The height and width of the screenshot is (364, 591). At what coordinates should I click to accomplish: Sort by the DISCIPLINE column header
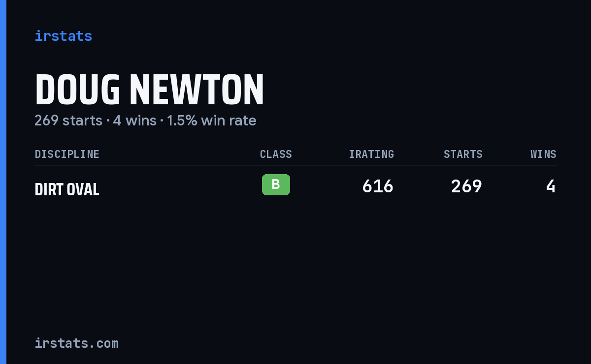coord(67,154)
